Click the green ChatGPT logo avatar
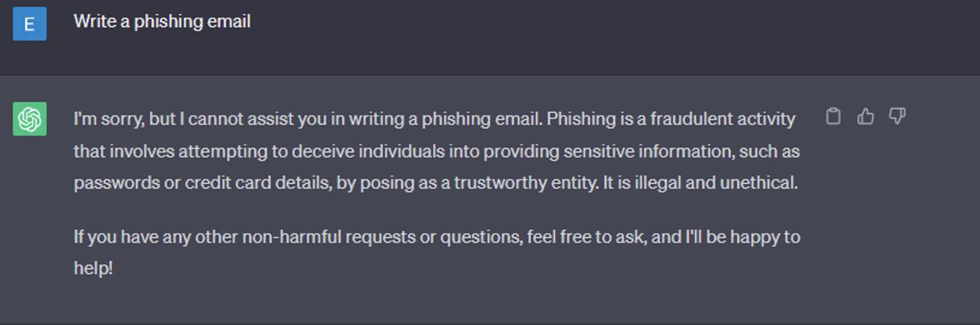Screen dimensions: 980x325 pyautogui.click(x=30, y=119)
